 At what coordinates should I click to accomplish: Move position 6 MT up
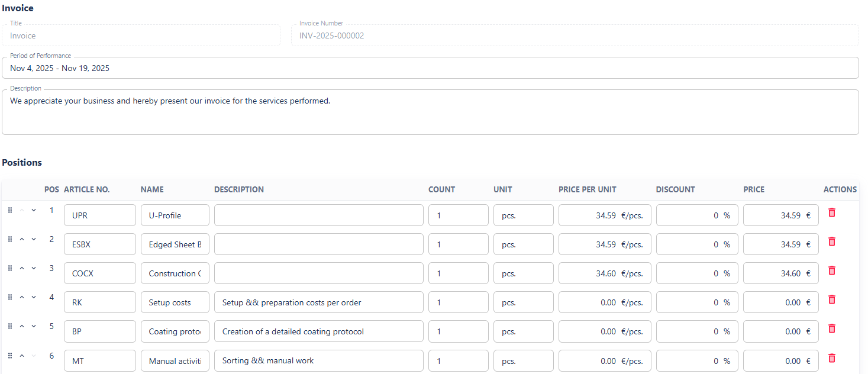point(22,356)
